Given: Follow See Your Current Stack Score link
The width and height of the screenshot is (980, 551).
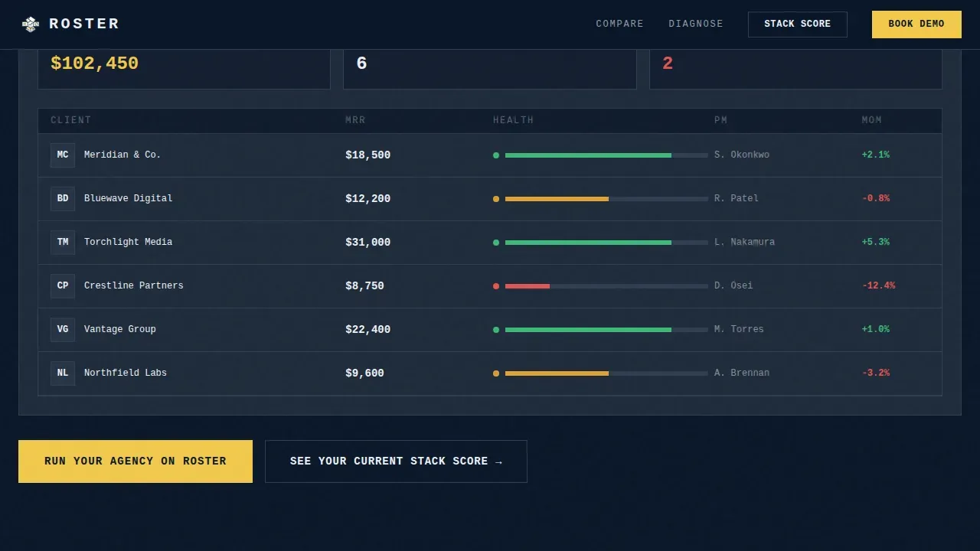Looking at the screenshot, I should pos(396,461).
